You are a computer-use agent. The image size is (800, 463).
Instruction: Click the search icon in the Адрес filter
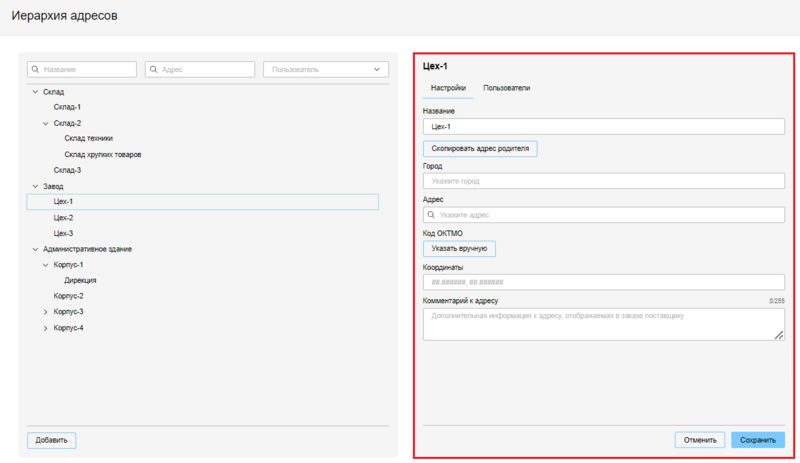[154, 70]
